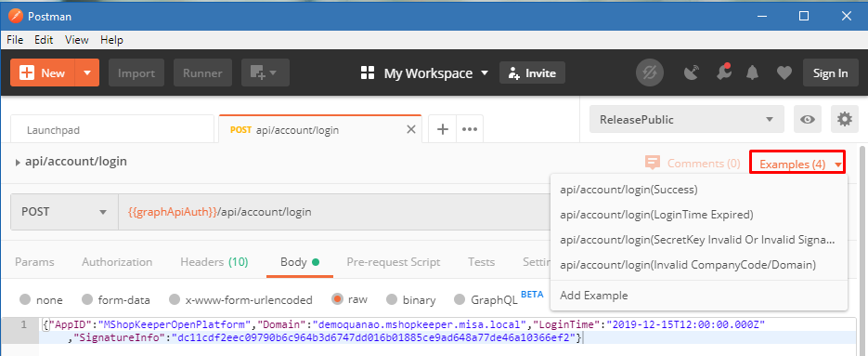Click the plus icon on New button
Image resolution: width=868 pixels, height=356 pixels.
(x=27, y=73)
